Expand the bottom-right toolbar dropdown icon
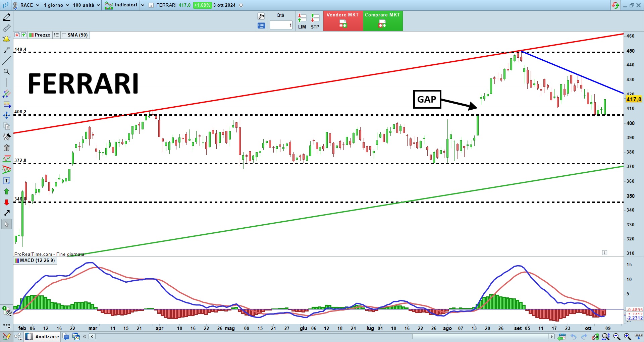The image size is (644, 342). click(639, 336)
